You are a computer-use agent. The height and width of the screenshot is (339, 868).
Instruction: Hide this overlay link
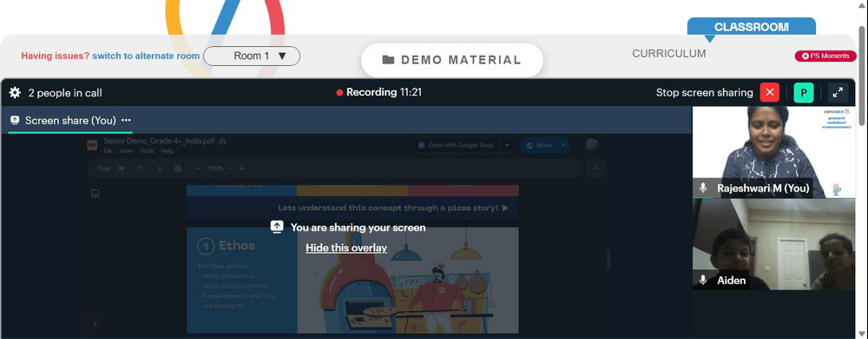(346, 248)
